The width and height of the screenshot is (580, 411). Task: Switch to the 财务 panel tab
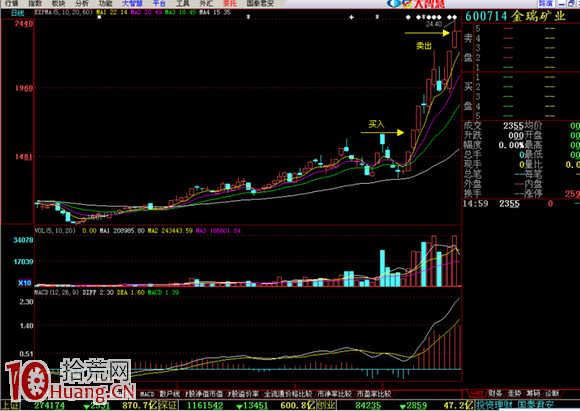(x=495, y=394)
